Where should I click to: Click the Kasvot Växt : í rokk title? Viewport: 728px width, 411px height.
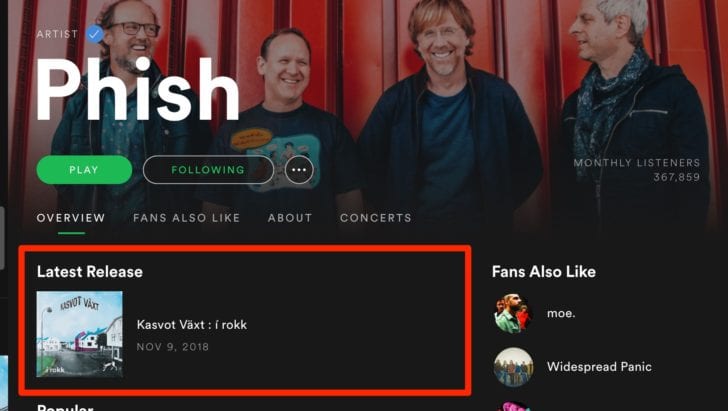[x=192, y=325]
